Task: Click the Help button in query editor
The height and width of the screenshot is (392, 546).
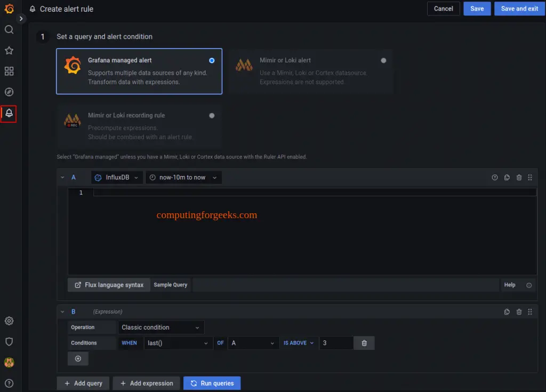Action: pos(509,285)
